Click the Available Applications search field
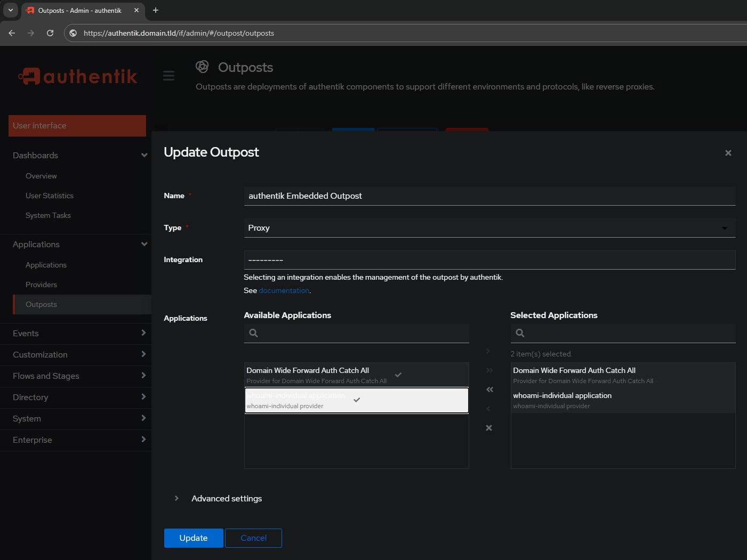747x560 pixels. (x=356, y=333)
